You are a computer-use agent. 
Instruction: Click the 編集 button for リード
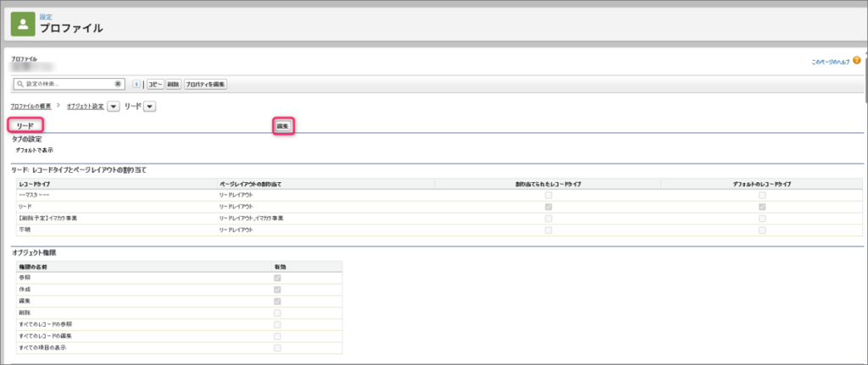click(x=283, y=126)
